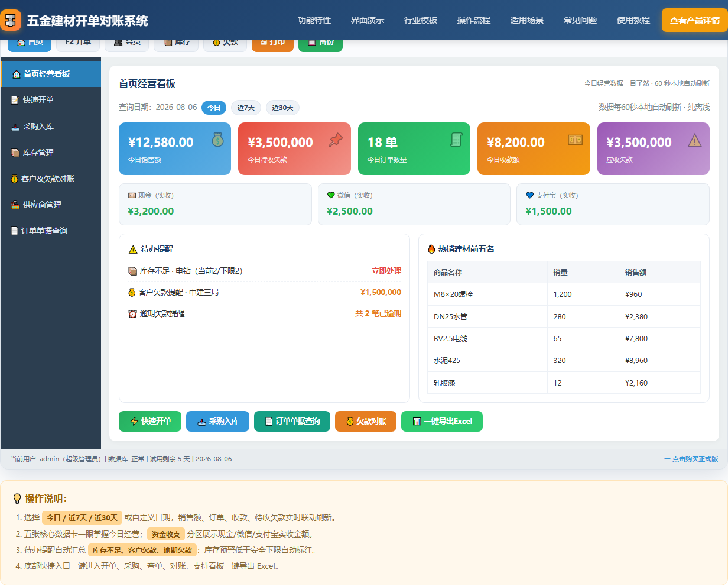The height and width of the screenshot is (586, 728).
Task: Select 订单单据查询 in the sidebar
Action: tap(51, 231)
